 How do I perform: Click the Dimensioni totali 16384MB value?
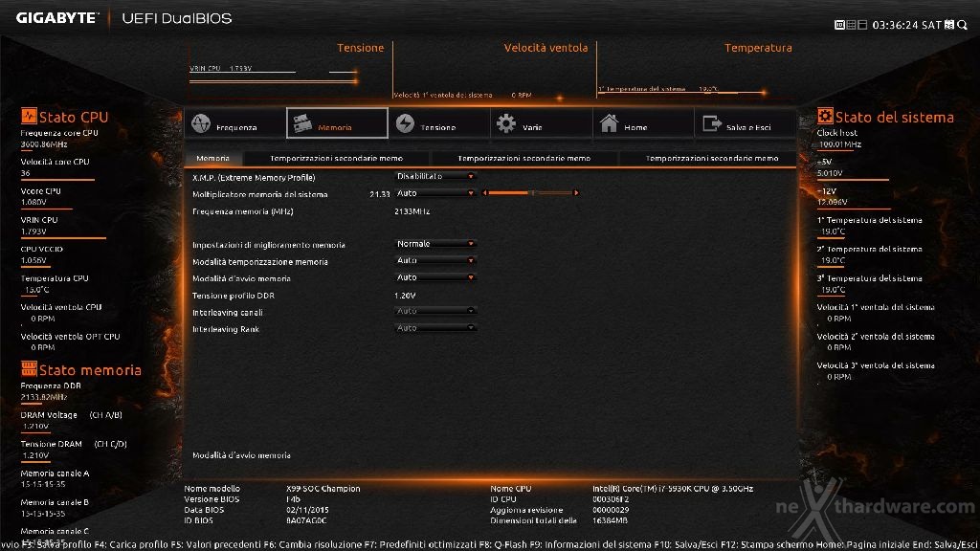pyautogui.click(x=610, y=520)
